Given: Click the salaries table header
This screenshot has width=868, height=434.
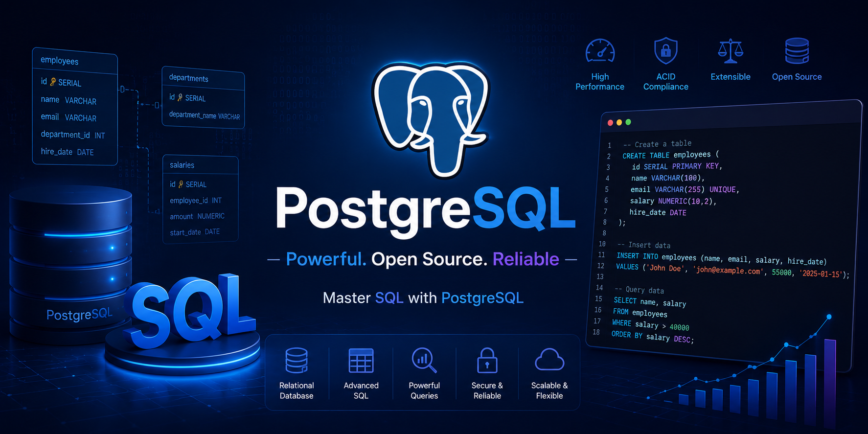Looking at the screenshot, I should pyautogui.click(x=201, y=165).
